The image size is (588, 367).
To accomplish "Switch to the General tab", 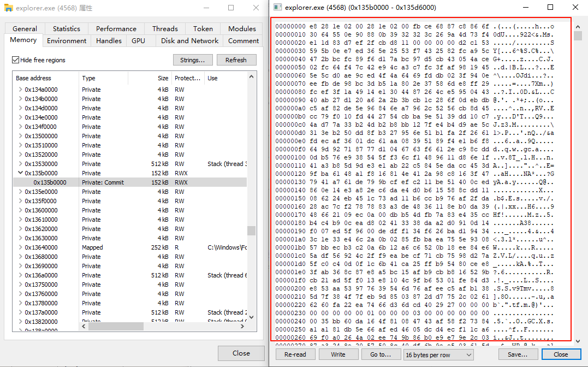I will [25, 28].
